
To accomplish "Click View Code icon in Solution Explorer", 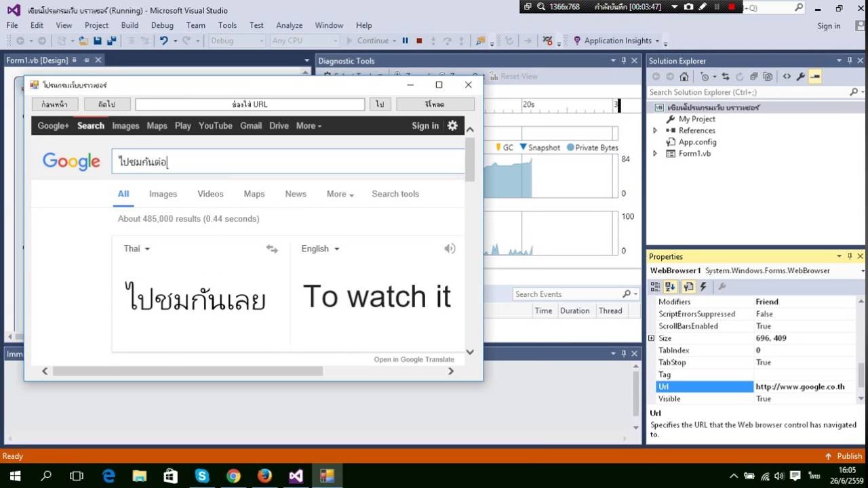I will point(787,77).
